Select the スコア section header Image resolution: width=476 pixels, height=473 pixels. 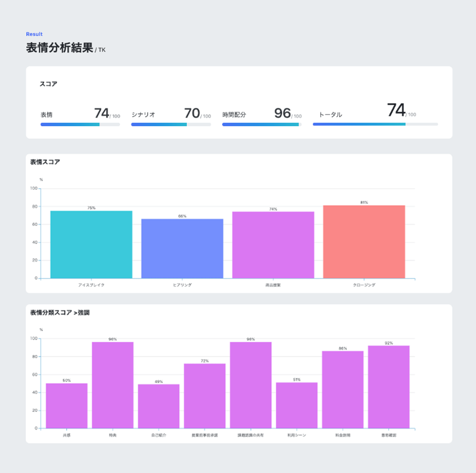pyautogui.click(x=49, y=84)
